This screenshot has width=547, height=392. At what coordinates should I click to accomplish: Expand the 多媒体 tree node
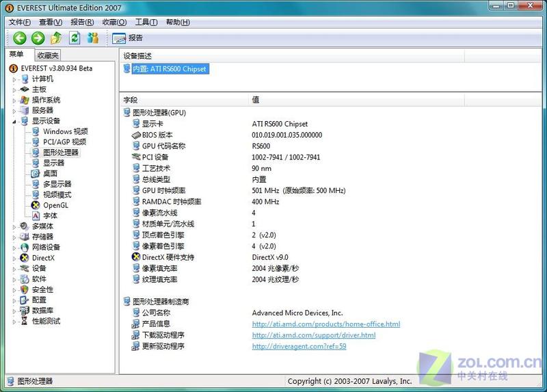pyautogui.click(x=14, y=226)
